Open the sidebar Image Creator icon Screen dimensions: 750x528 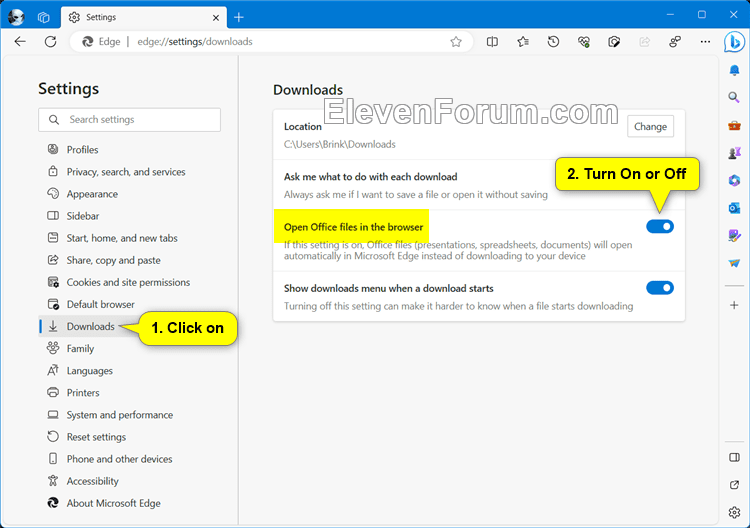tap(734, 235)
